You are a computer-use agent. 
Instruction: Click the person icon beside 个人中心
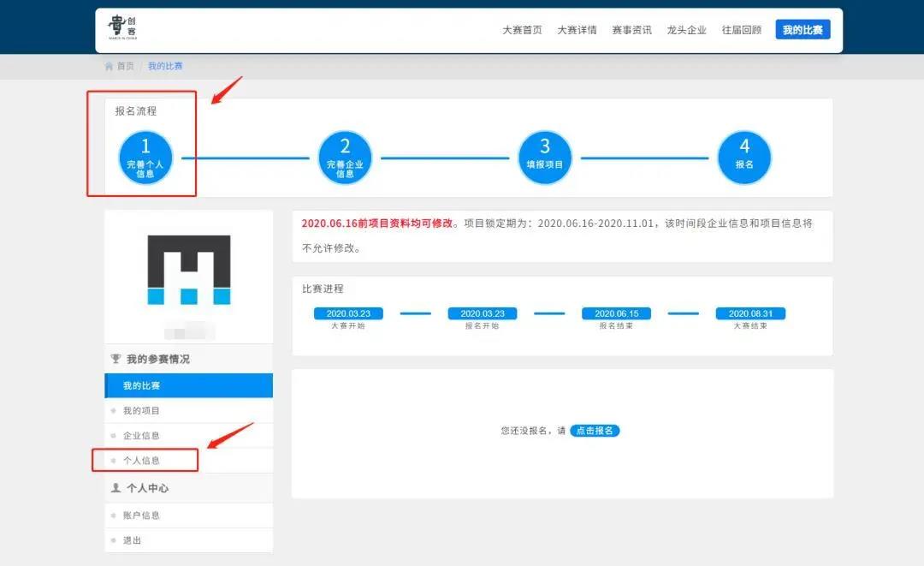(x=115, y=488)
